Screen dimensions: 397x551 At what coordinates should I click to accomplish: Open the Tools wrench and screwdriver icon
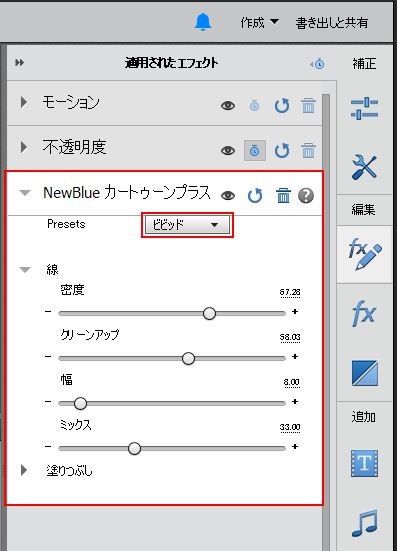coord(364,167)
